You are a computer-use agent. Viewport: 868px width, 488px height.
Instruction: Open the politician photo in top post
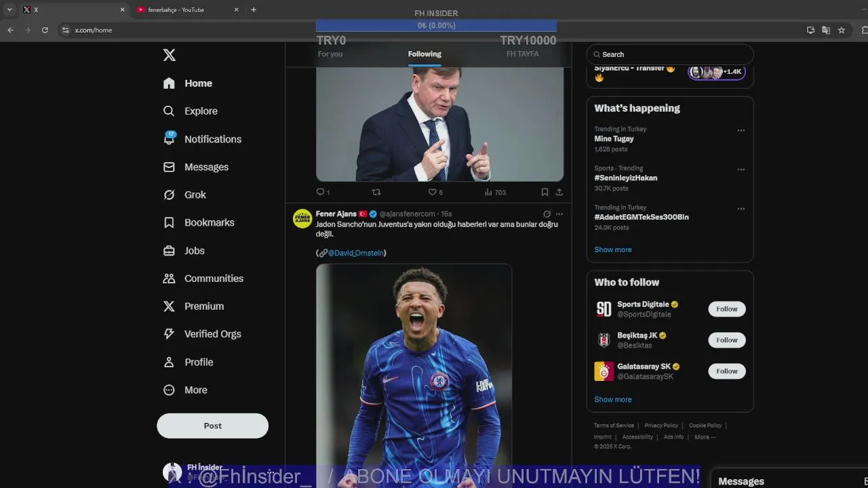439,124
